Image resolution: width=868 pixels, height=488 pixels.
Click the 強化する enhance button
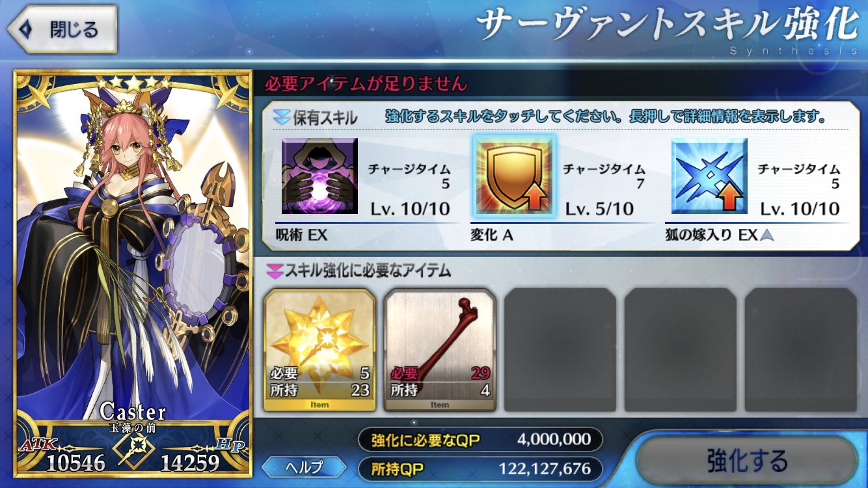coord(747,461)
